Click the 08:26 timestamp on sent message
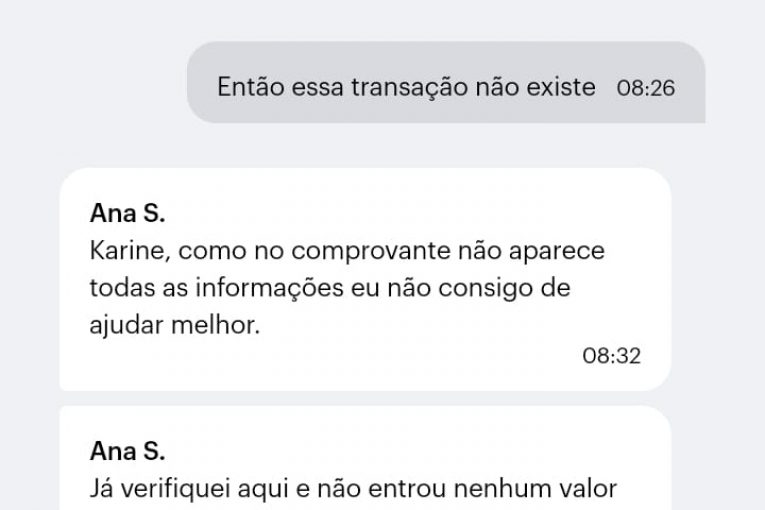 point(646,88)
